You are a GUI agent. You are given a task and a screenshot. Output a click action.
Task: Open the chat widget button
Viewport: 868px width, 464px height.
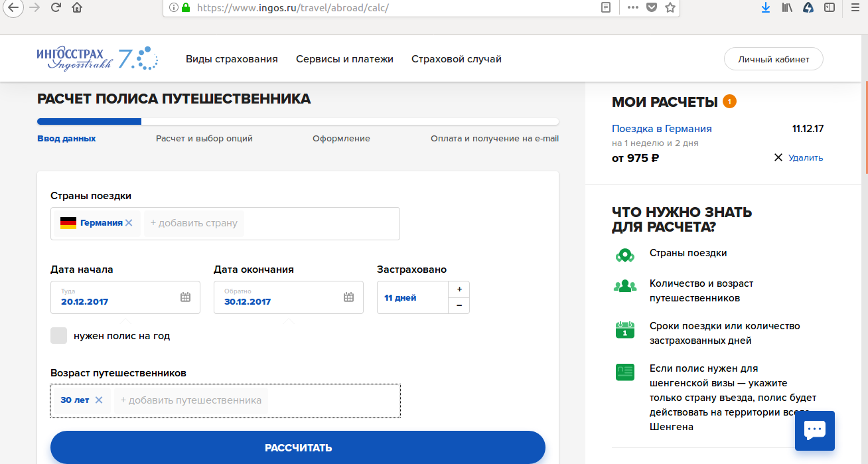[x=814, y=431]
